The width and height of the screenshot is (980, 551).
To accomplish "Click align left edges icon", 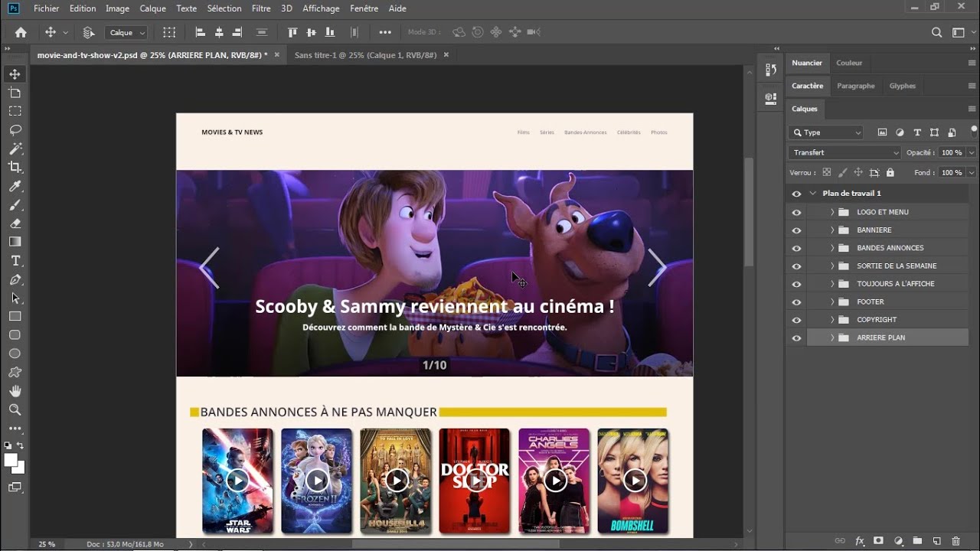I will pos(201,32).
